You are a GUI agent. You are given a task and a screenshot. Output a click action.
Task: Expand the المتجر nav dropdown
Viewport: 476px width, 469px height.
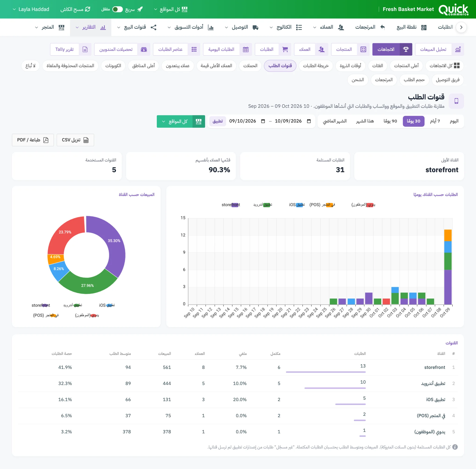click(36, 28)
